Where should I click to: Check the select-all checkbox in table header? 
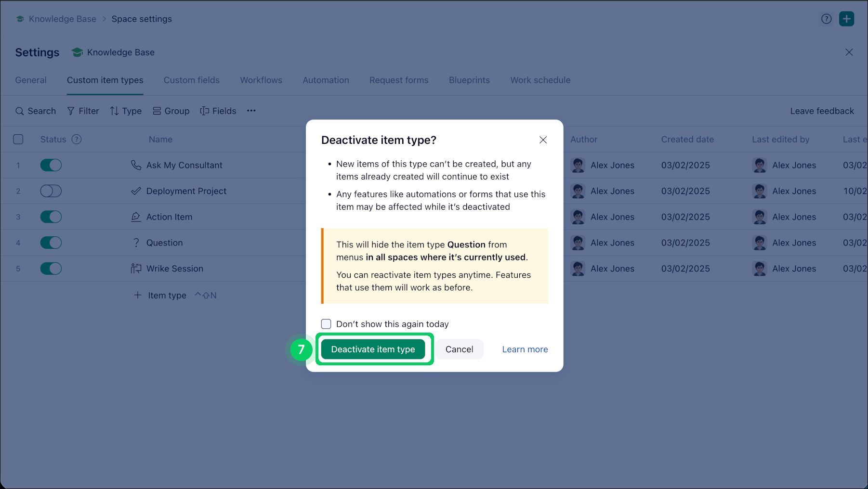coord(18,139)
